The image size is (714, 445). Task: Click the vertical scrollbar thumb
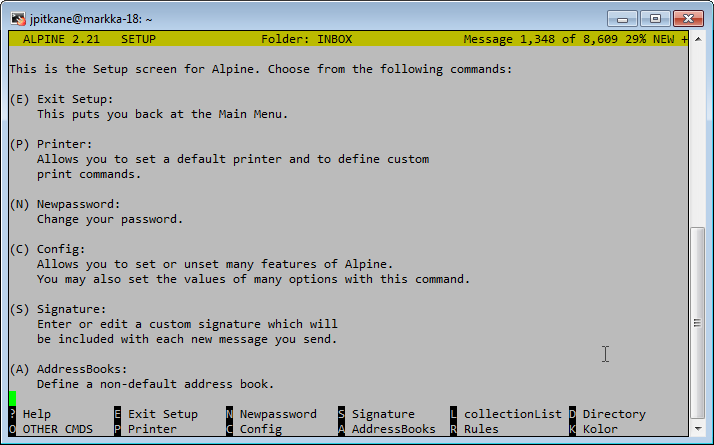pyautogui.click(x=698, y=322)
